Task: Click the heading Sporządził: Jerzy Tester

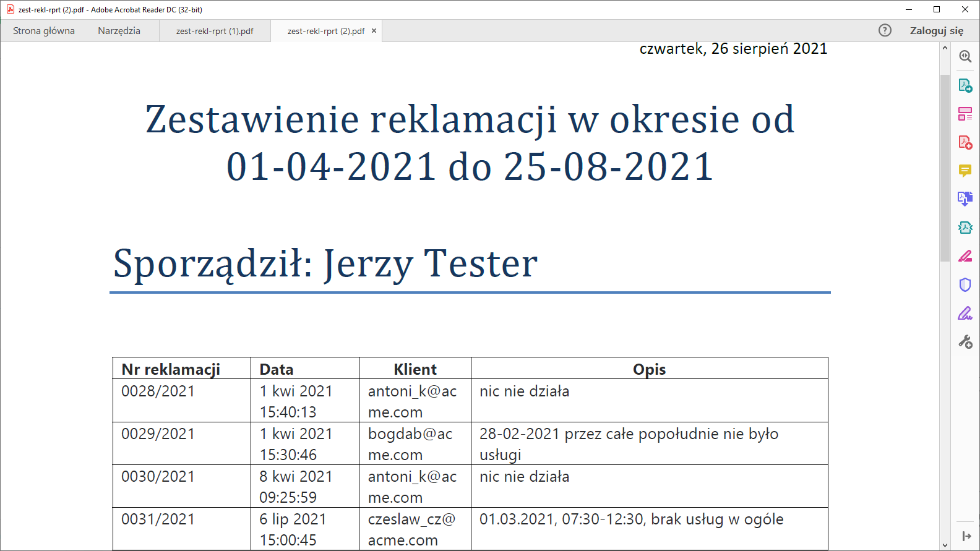Action: point(325,264)
